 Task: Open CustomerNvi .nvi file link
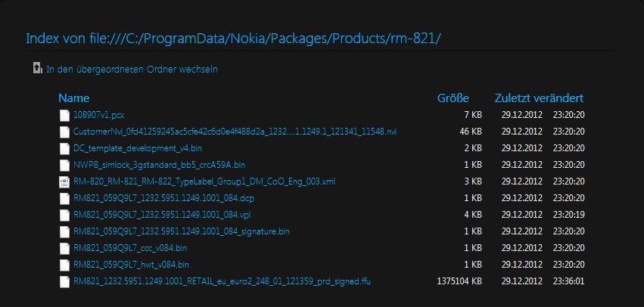(x=235, y=132)
